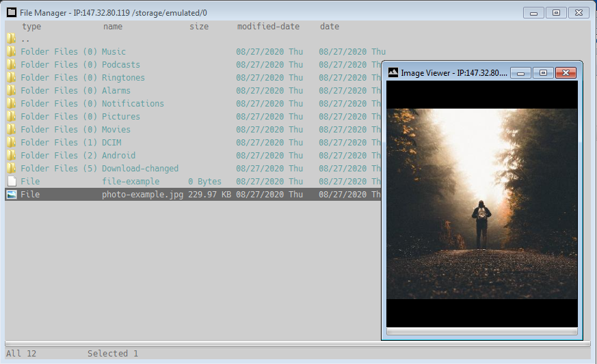The width and height of the screenshot is (597, 364).
Task: Sort by the modified-date column header
Action: [268, 27]
